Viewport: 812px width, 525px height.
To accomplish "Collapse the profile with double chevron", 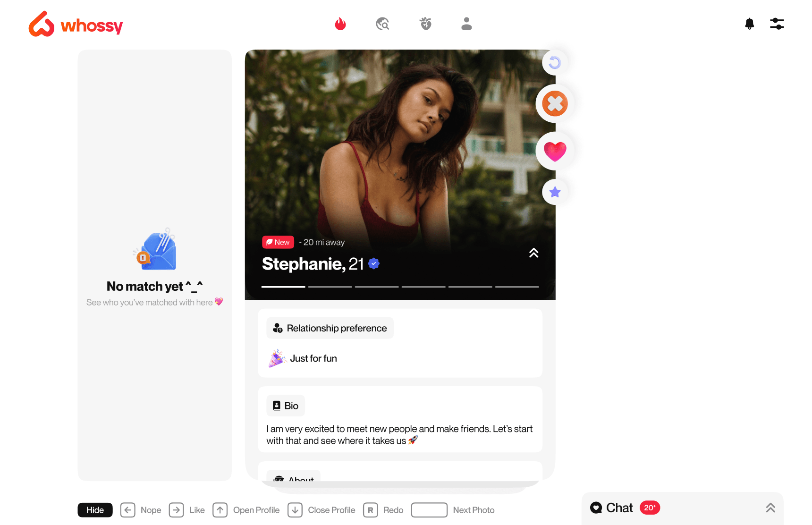I will point(534,253).
